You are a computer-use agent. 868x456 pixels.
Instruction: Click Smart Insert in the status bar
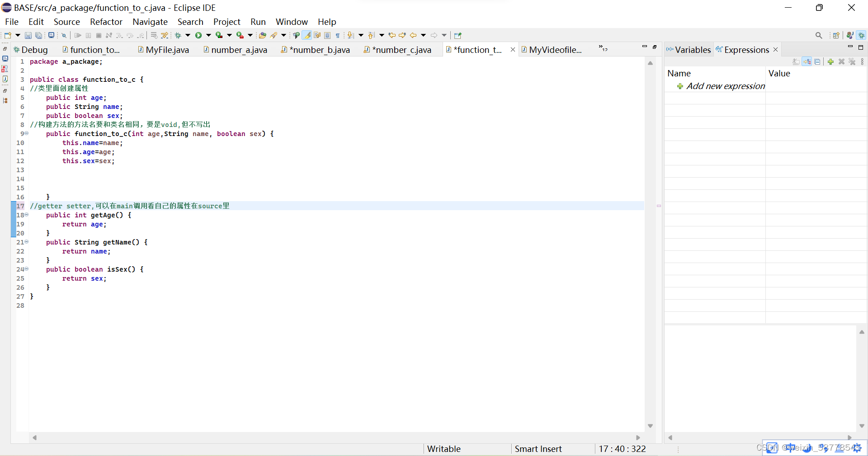pyautogui.click(x=538, y=449)
